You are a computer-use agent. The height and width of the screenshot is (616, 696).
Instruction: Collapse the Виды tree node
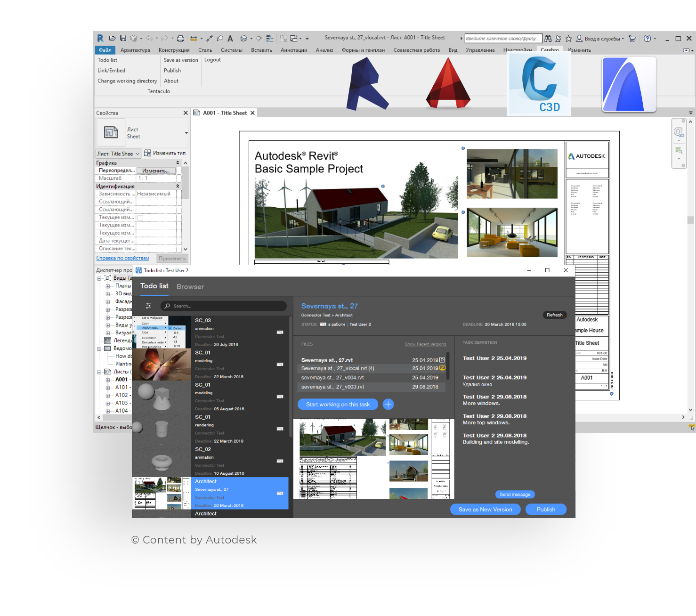pos(99,278)
